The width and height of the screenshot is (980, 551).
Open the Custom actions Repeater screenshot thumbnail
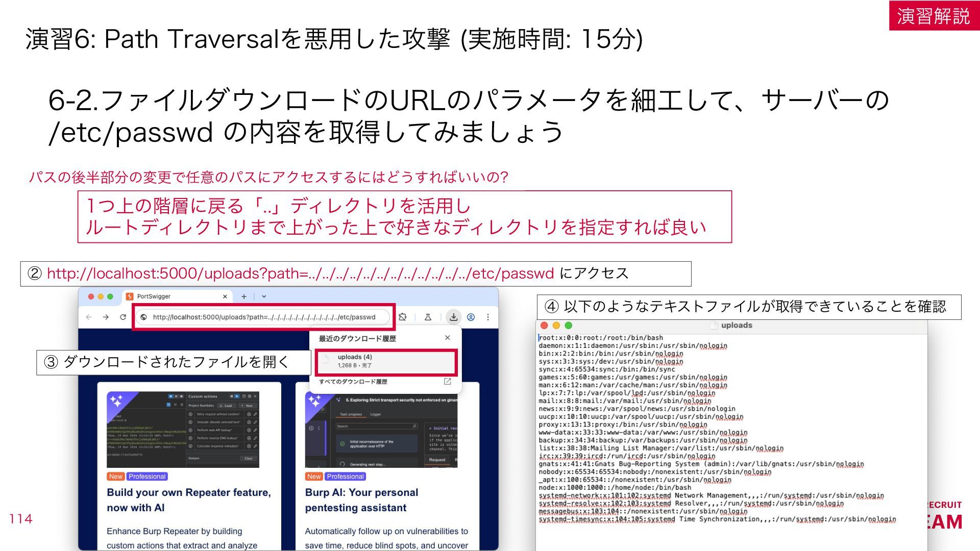183,430
